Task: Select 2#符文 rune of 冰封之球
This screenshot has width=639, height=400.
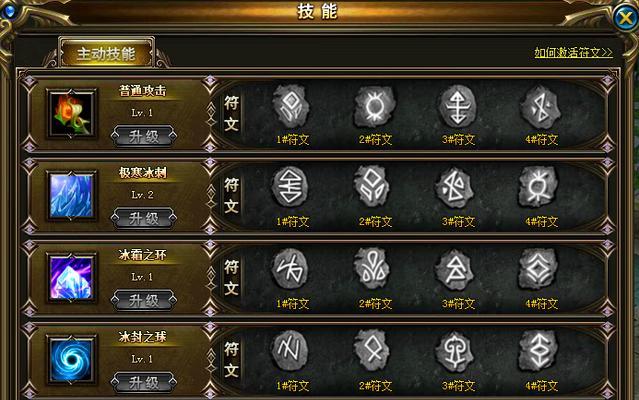Action: click(x=371, y=350)
